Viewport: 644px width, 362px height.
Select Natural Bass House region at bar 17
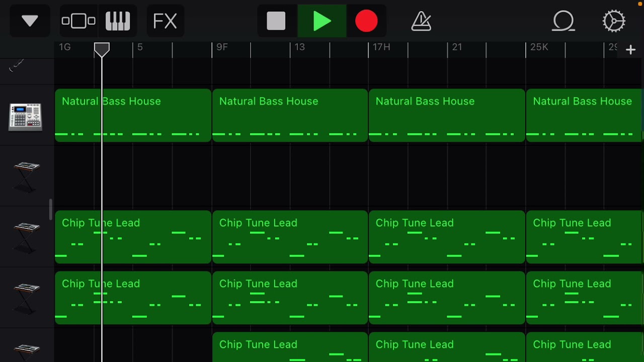pos(447,115)
